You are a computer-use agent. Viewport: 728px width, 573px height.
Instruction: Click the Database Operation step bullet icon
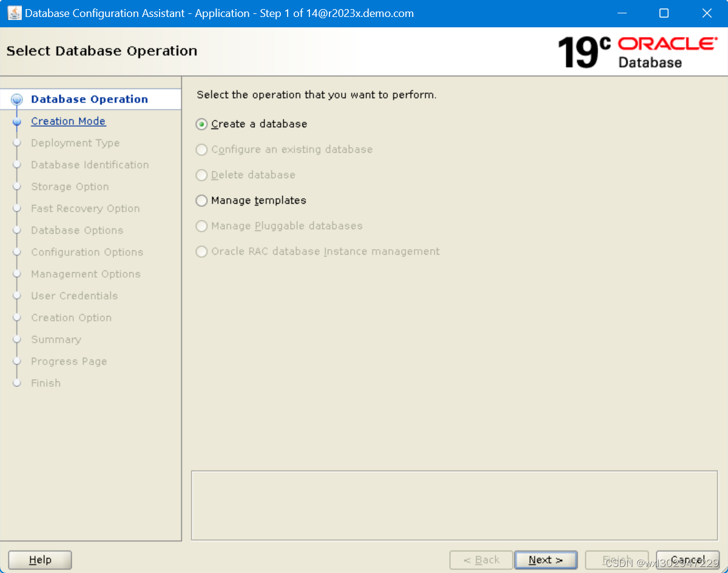[17, 99]
